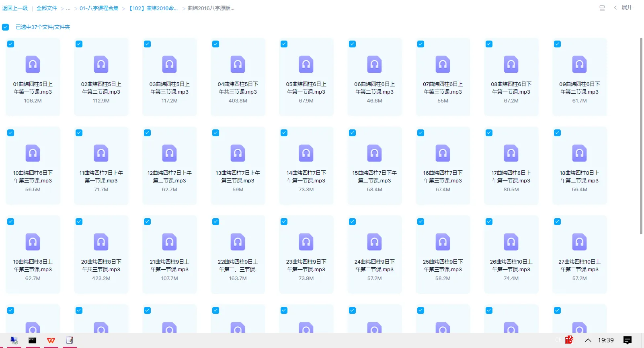Uncheck the select-all 37 files checkbox

point(6,27)
